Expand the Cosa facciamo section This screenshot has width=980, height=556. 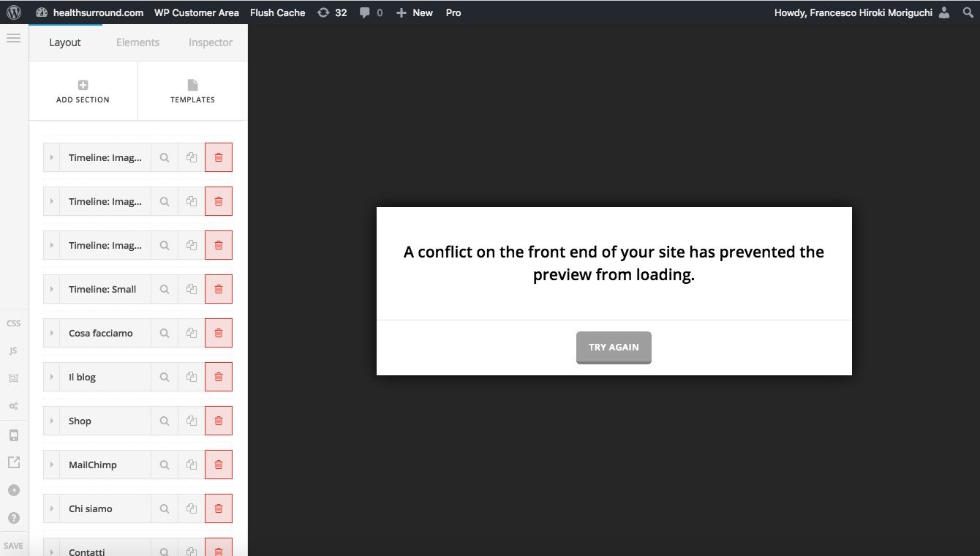tap(50, 333)
